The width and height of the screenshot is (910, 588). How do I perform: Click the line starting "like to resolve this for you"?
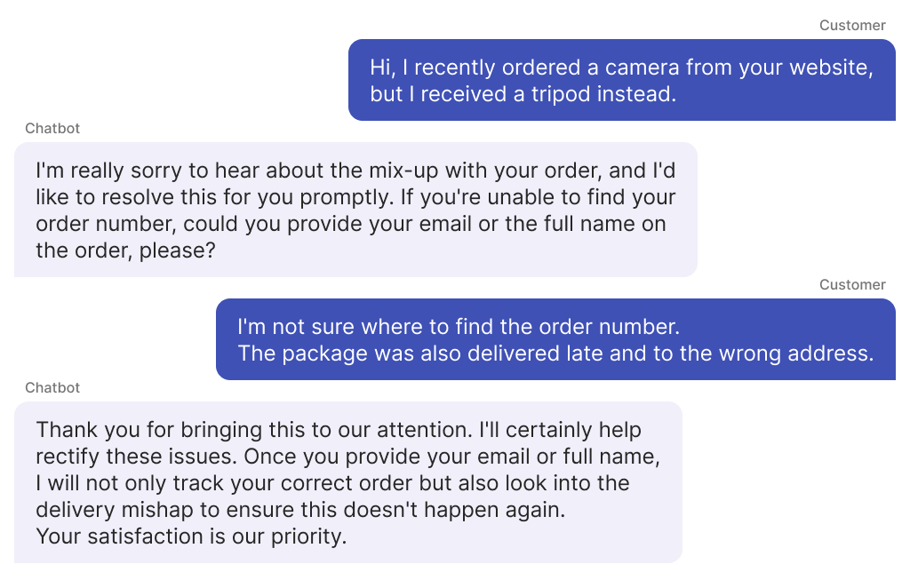click(x=355, y=196)
